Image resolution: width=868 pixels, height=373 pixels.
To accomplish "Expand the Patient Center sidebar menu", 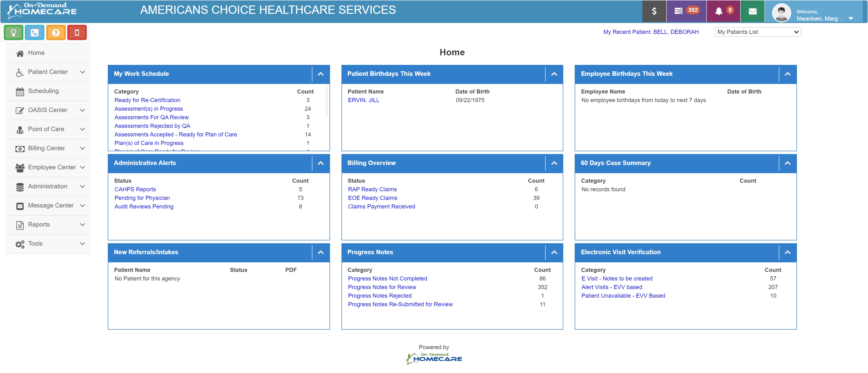I will (x=48, y=72).
